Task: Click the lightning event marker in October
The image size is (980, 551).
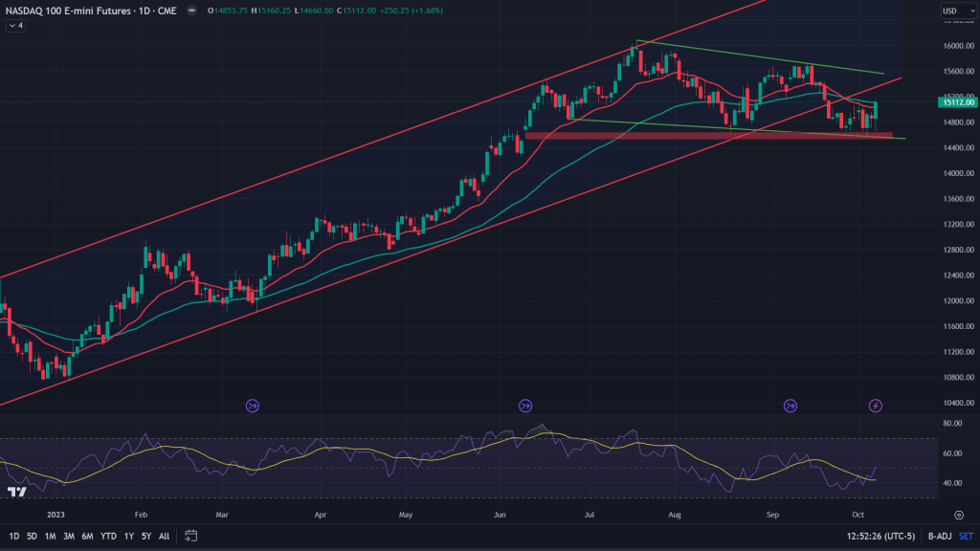Action: (x=876, y=406)
